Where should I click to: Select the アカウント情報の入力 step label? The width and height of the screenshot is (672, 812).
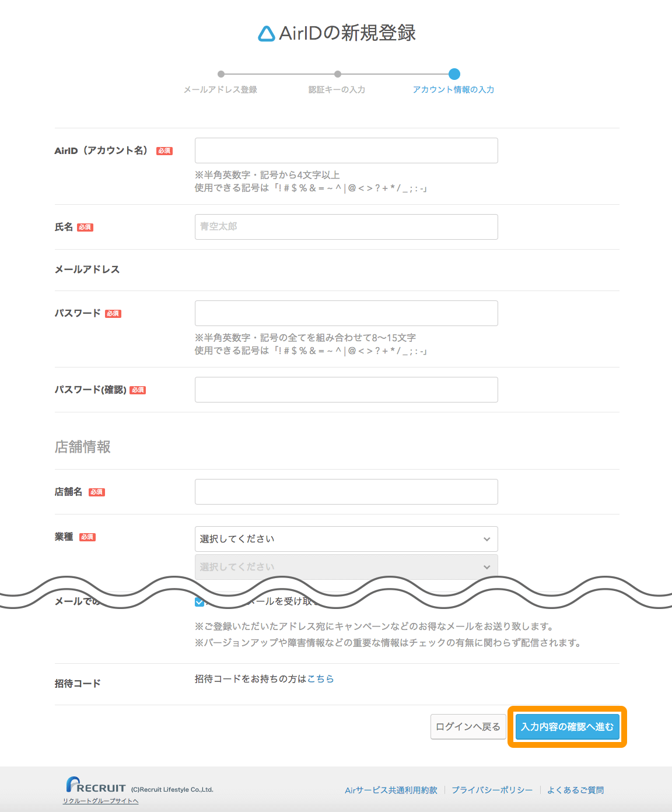(x=454, y=90)
